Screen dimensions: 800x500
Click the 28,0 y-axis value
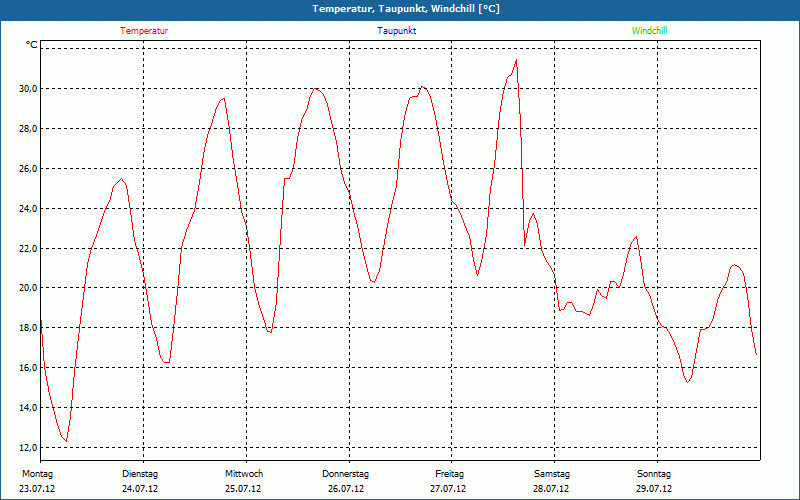coord(28,129)
